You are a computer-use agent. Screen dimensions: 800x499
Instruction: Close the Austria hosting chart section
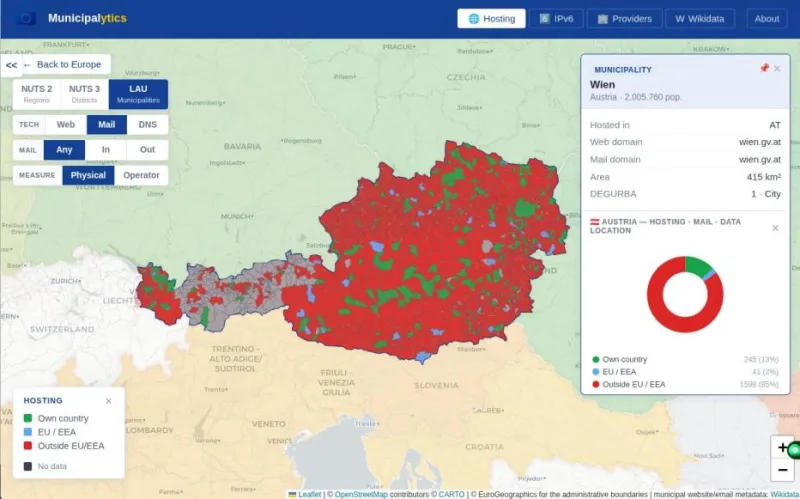(x=775, y=228)
